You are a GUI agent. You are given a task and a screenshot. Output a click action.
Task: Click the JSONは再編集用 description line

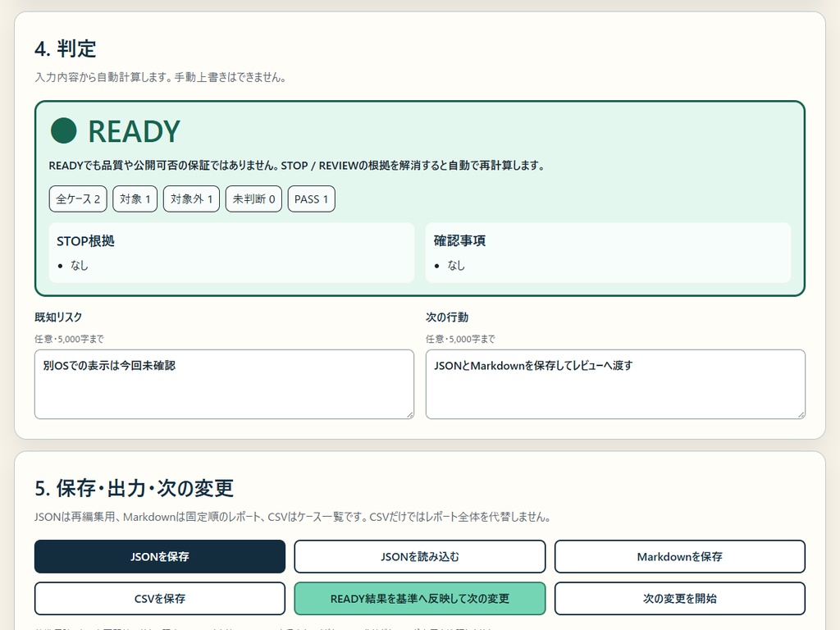pyautogui.click(x=293, y=517)
